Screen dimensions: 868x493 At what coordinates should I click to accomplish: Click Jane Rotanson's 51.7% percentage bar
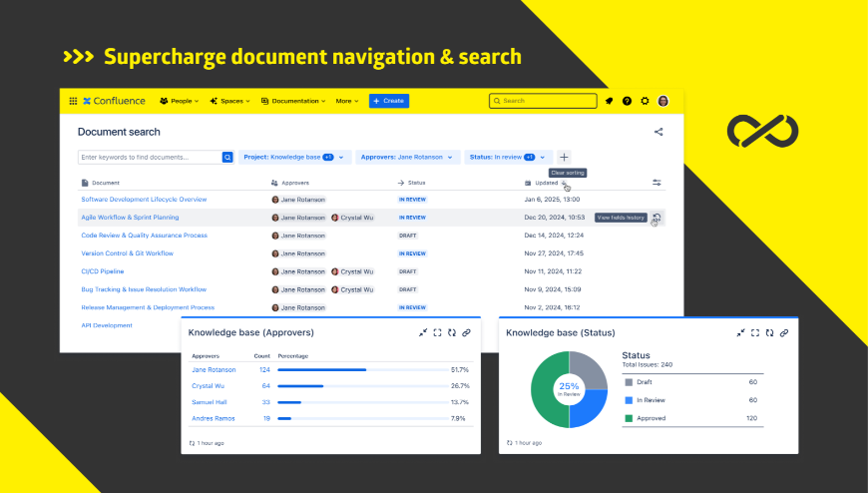(362, 370)
